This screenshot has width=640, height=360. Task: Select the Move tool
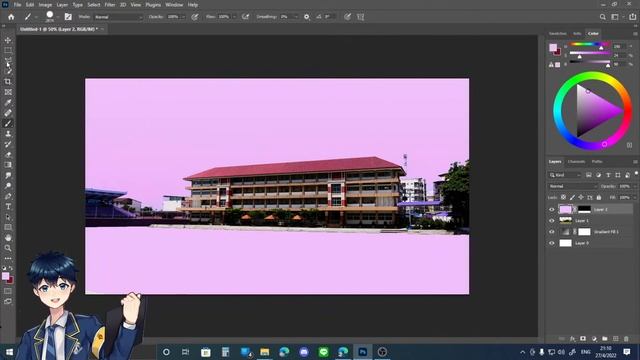(8, 40)
